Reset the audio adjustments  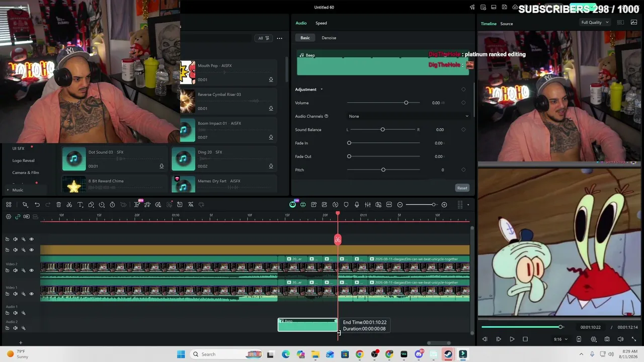462,188
